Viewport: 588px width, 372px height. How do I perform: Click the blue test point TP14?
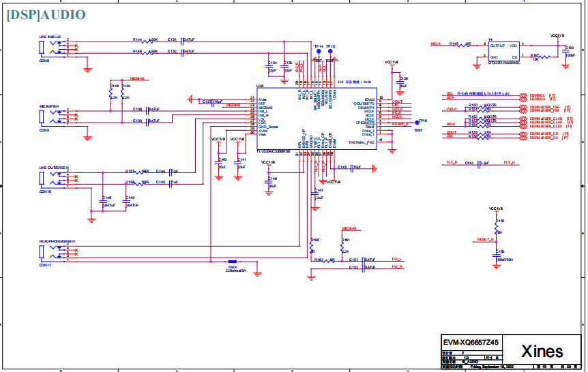[317, 52]
